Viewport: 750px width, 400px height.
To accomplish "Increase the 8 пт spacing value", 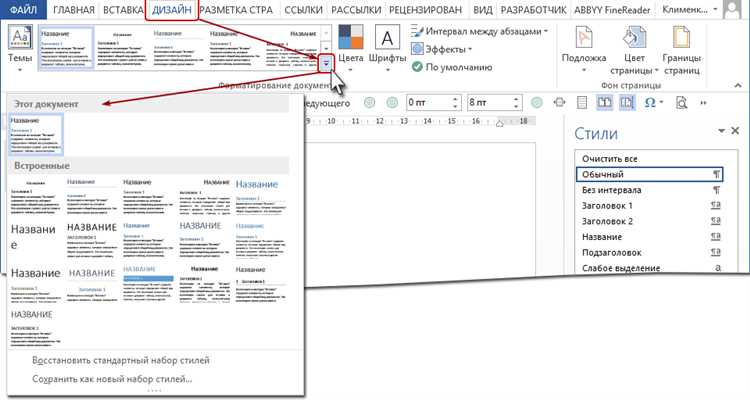I will 516,99.
